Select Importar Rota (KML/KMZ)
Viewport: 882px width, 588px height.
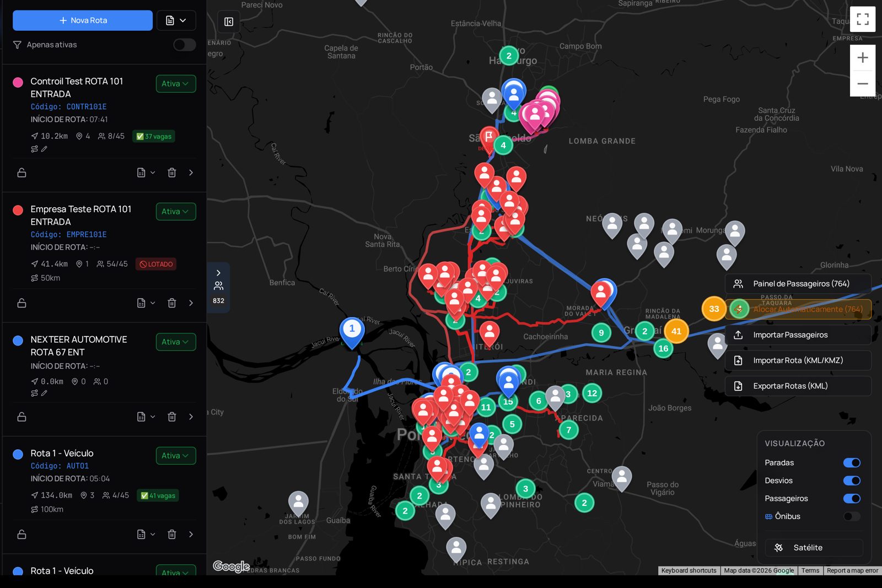coord(798,360)
